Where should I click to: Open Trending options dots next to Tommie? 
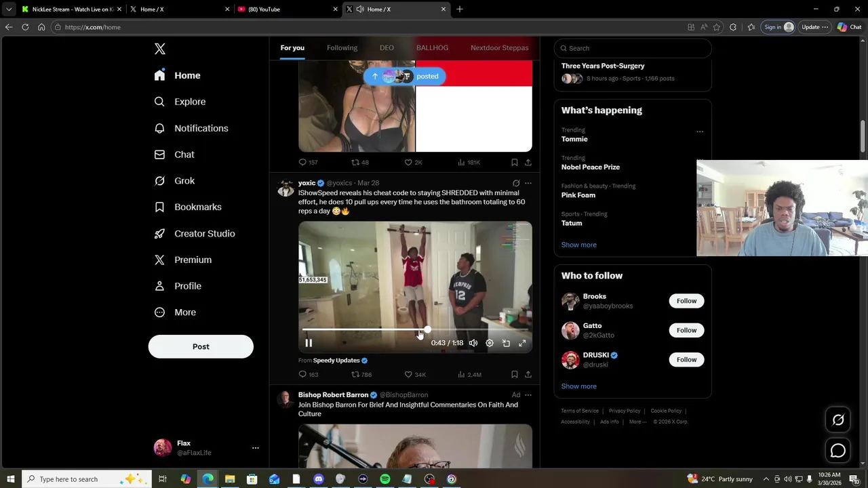[700, 131]
